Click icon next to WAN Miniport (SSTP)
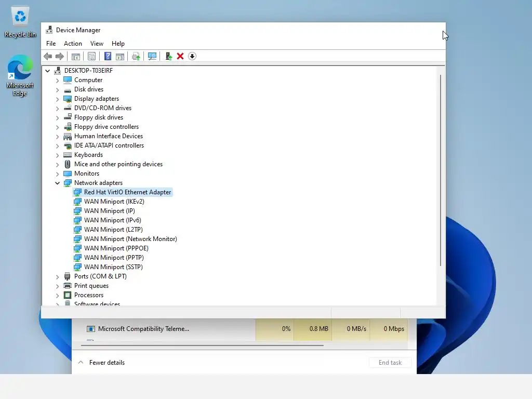Screen dimensions: 532x399 (77, 267)
